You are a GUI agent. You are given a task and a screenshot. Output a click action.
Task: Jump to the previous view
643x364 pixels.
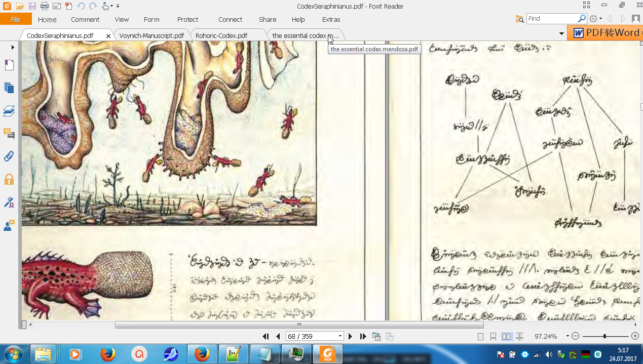pyautogui.click(x=376, y=336)
